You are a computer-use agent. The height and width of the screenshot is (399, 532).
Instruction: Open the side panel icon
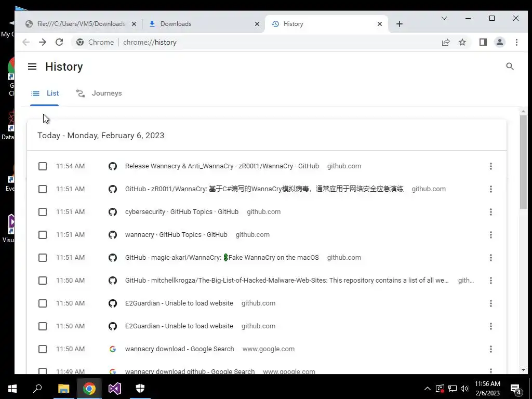[x=483, y=42]
